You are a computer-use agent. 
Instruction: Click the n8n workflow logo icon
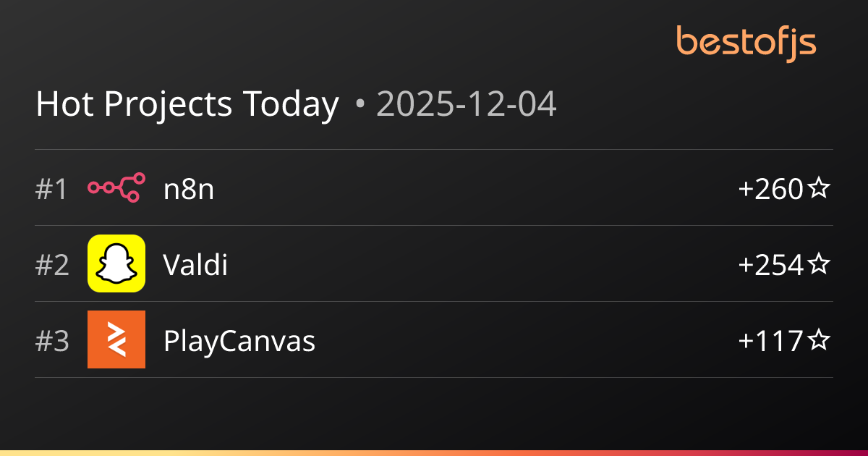[x=116, y=187]
